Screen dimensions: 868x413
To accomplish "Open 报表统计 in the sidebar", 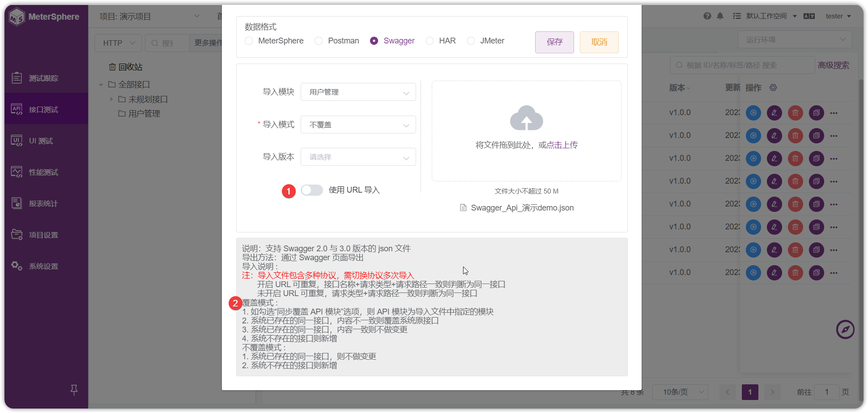I will coord(46,203).
